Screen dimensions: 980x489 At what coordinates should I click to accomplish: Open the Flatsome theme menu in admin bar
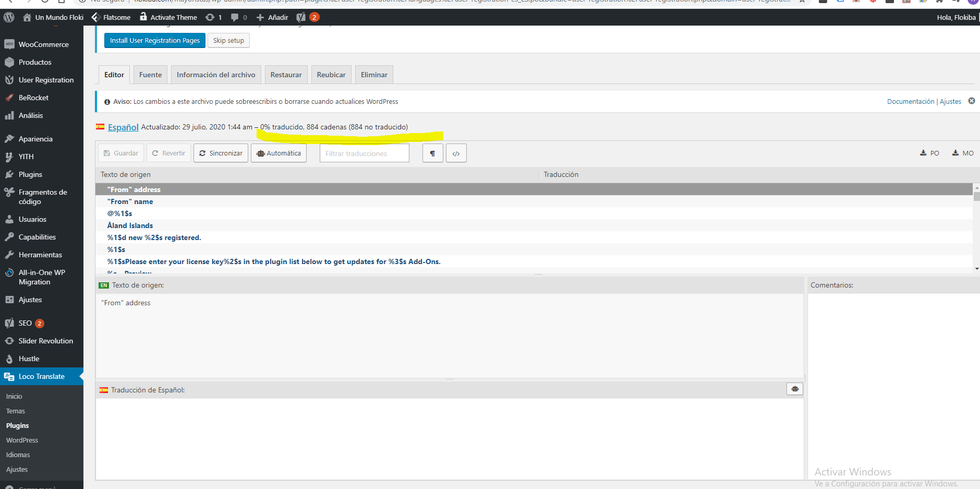tap(111, 17)
